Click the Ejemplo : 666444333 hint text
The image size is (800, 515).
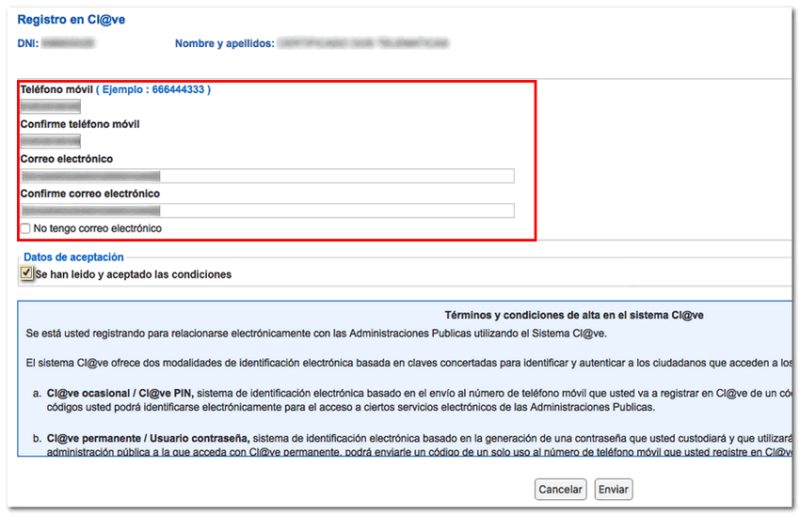point(153,89)
